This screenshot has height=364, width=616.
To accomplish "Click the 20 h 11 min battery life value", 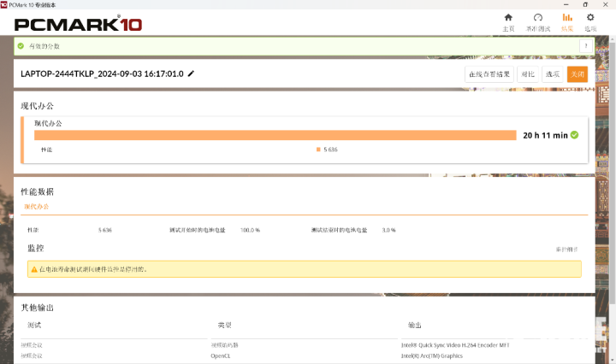I will 545,135.
